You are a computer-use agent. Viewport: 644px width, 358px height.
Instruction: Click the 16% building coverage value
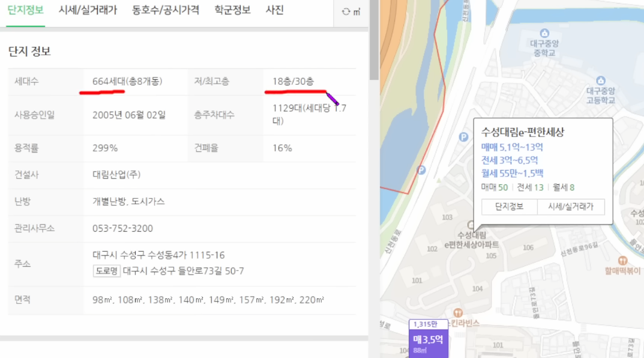[282, 148]
